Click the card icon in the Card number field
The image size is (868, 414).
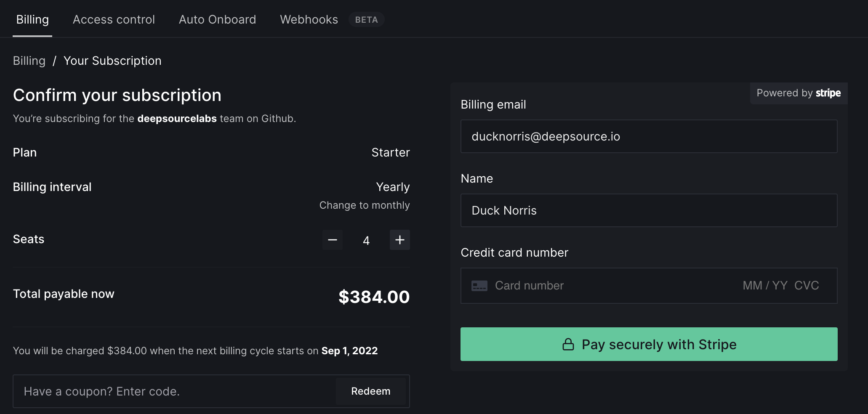tap(479, 285)
